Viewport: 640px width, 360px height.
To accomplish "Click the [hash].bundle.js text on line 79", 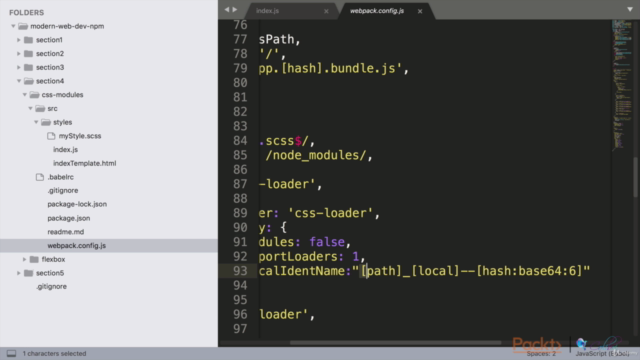I will click(x=338, y=69).
